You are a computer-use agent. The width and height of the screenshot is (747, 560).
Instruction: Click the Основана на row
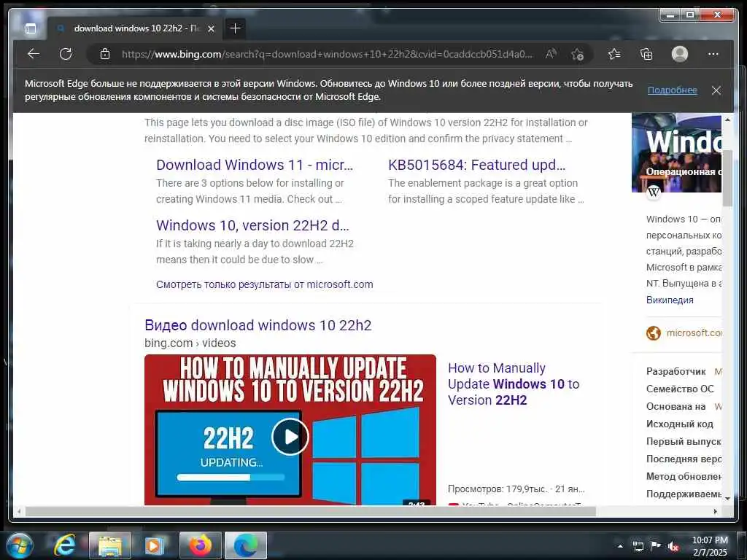click(684, 407)
